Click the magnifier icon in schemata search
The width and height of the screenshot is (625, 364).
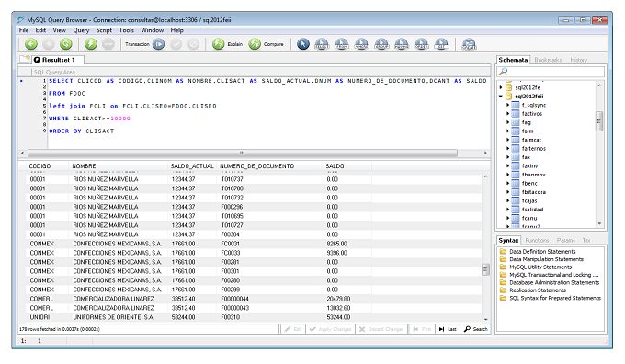(504, 72)
